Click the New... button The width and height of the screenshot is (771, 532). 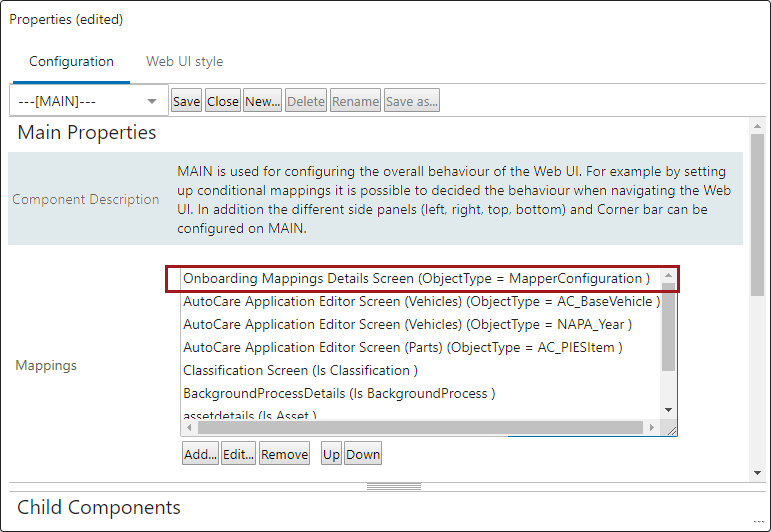tap(262, 101)
